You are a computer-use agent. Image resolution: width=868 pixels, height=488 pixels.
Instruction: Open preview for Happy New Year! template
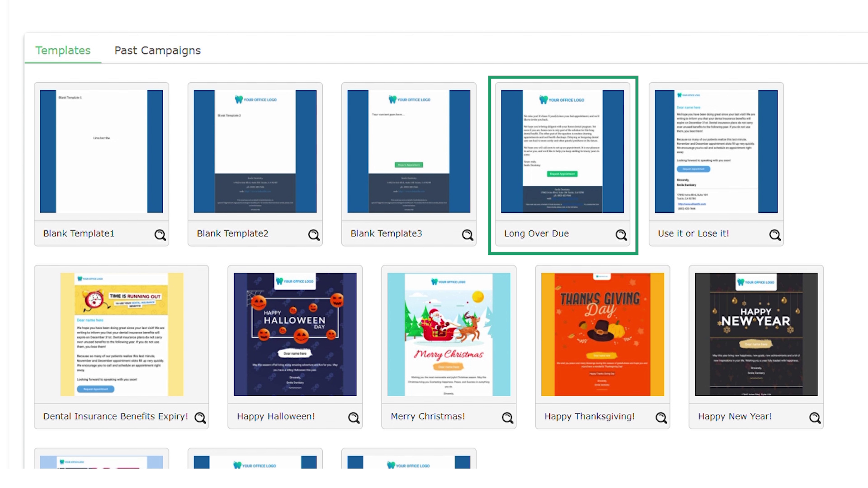point(815,418)
